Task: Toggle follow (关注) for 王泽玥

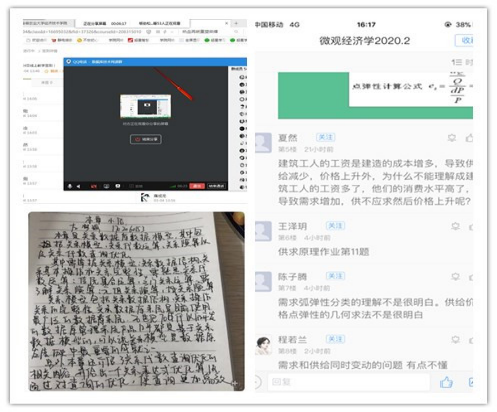Action: click(x=335, y=226)
